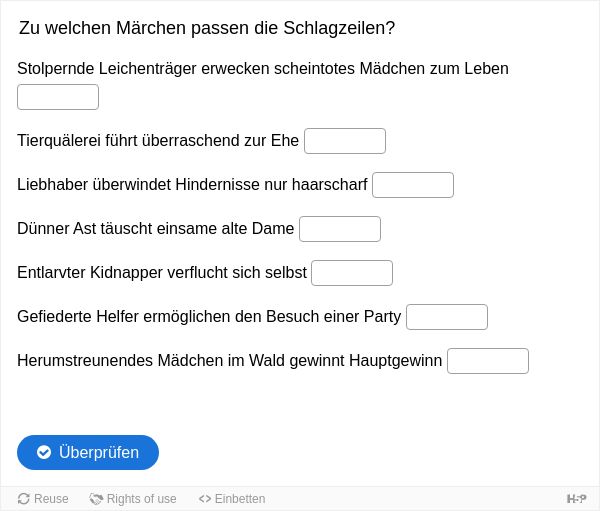600x511 pixels.
Task: Open the Rights of use link
Action: tap(133, 499)
